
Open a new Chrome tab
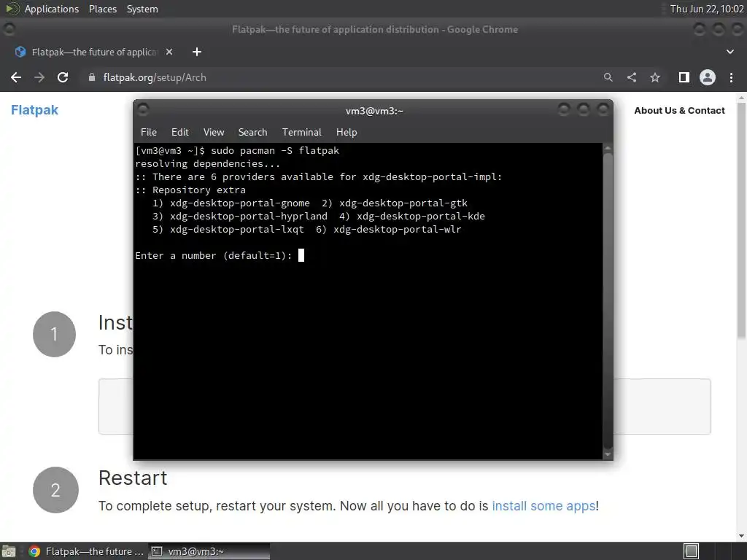pyautogui.click(x=197, y=52)
